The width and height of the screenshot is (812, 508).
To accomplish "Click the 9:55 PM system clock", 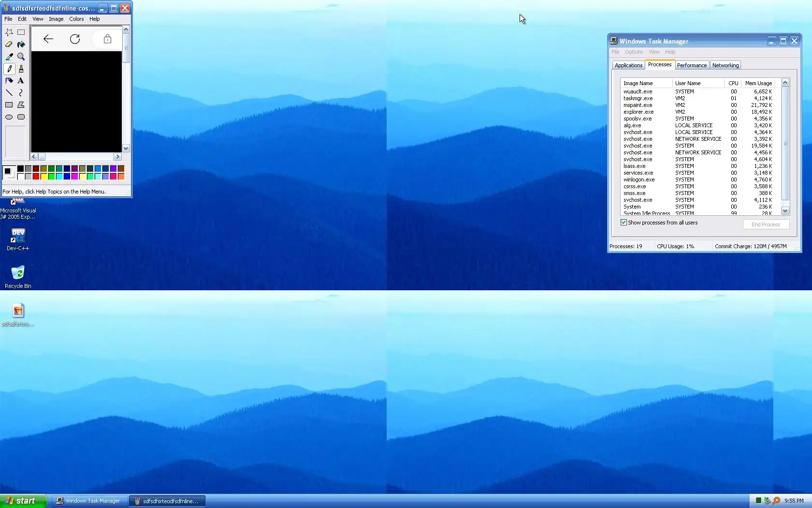I will (x=794, y=501).
